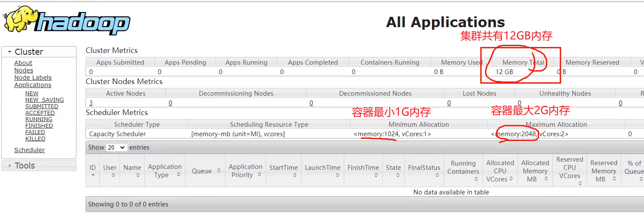Open the Node Labels link

point(33,78)
